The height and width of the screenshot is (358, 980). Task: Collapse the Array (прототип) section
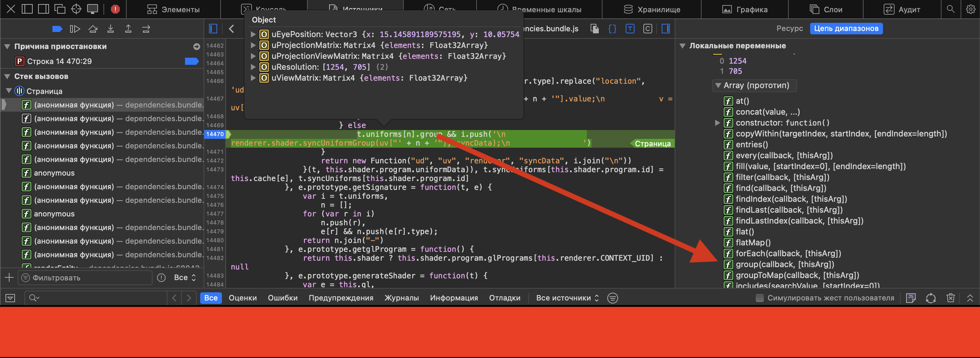coord(718,85)
